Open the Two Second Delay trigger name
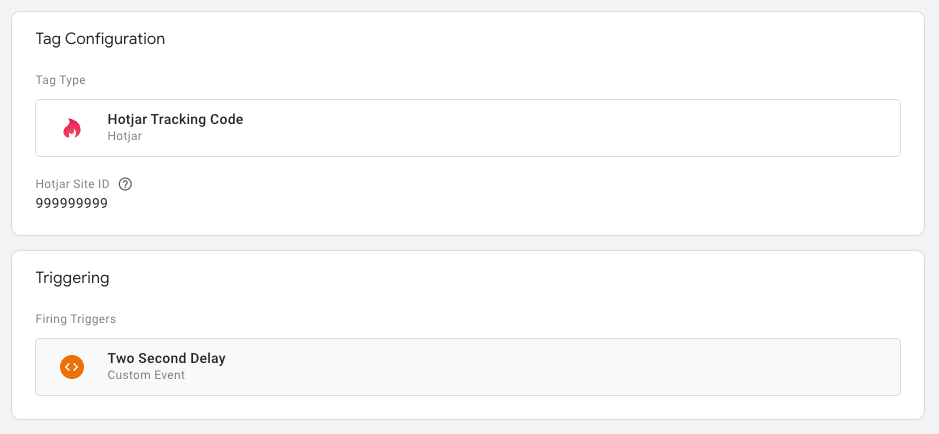The width and height of the screenshot is (939, 434). pyautogui.click(x=166, y=359)
